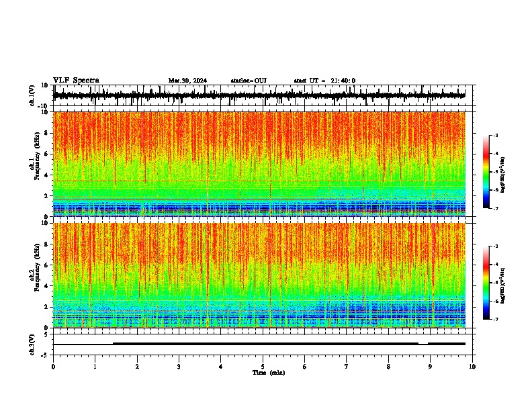
Task: Click the ch.1 waveform voltage trace panel
Action: pyautogui.click(x=264, y=95)
